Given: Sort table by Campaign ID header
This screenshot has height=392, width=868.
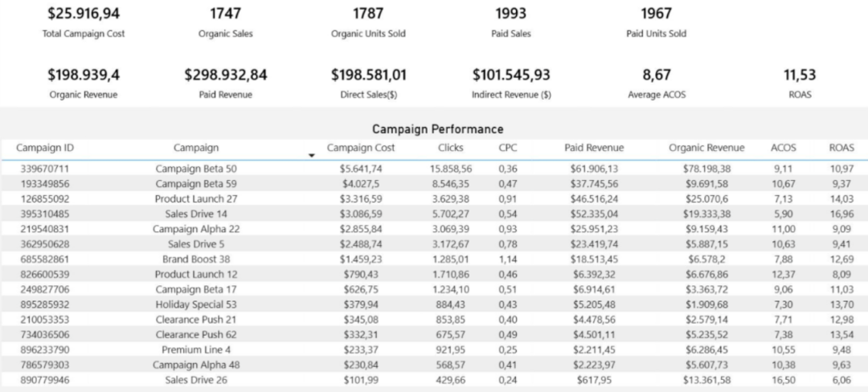Looking at the screenshot, I should (45, 148).
